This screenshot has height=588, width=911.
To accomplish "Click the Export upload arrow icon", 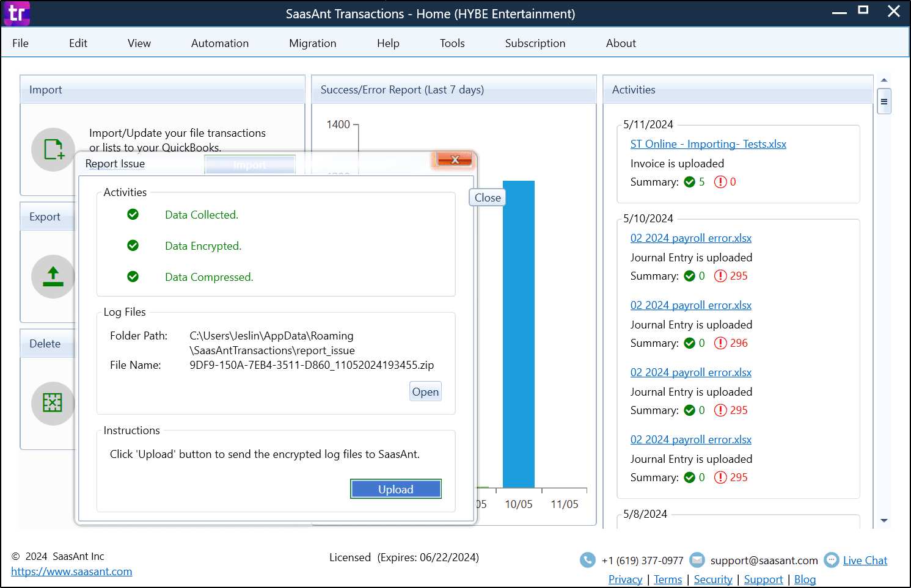I will [x=53, y=277].
